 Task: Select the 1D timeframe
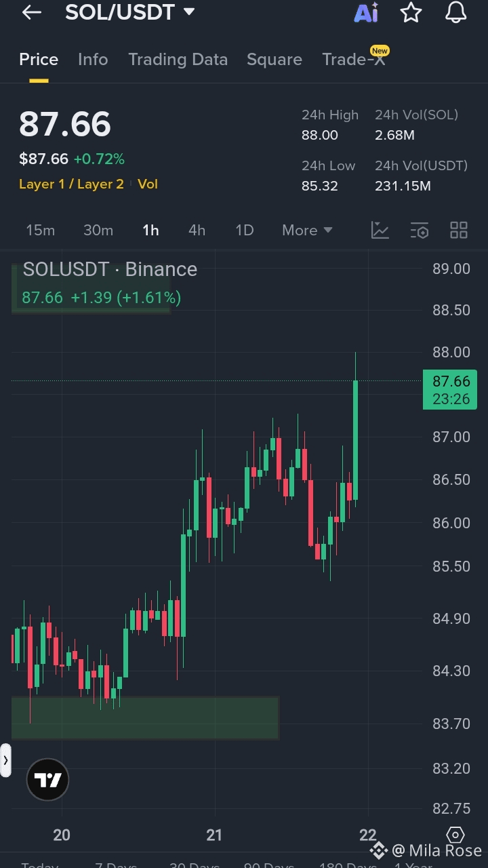[x=244, y=231]
